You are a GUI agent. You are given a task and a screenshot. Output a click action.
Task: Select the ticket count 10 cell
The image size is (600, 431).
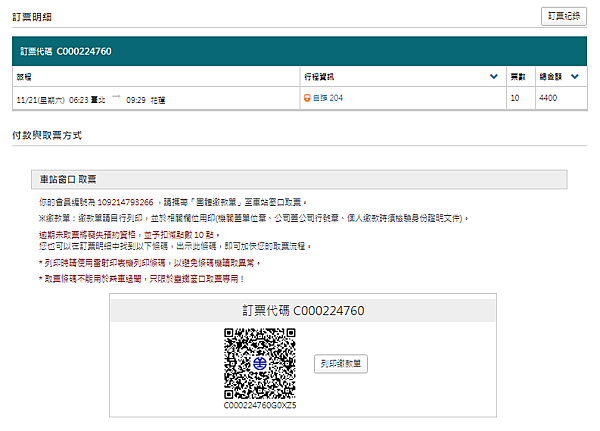pyautogui.click(x=521, y=98)
